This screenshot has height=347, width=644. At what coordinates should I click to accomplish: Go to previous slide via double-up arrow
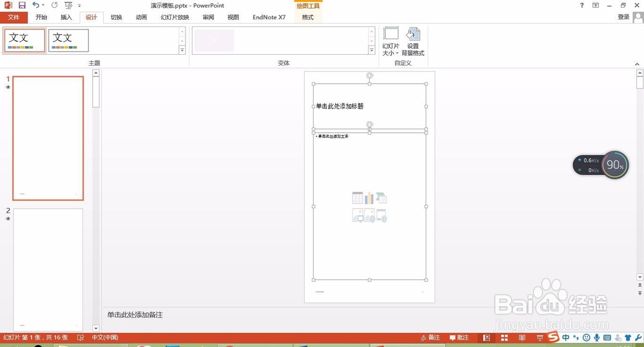pos(639,285)
